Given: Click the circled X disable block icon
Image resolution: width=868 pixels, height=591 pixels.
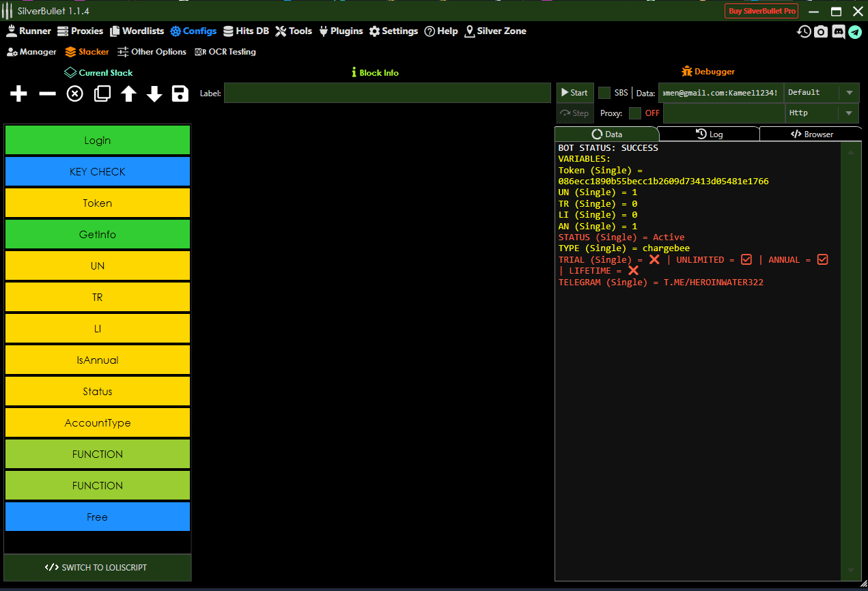Looking at the screenshot, I should pyautogui.click(x=74, y=94).
